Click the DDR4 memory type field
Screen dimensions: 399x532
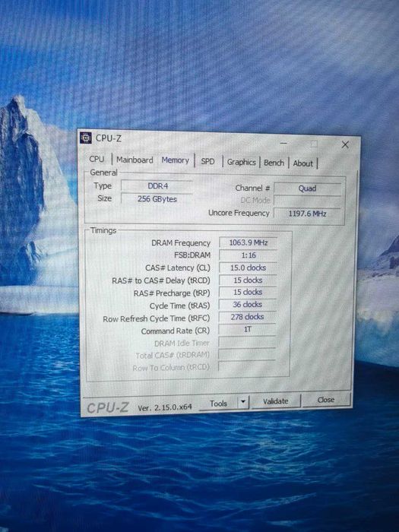(157, 186)
